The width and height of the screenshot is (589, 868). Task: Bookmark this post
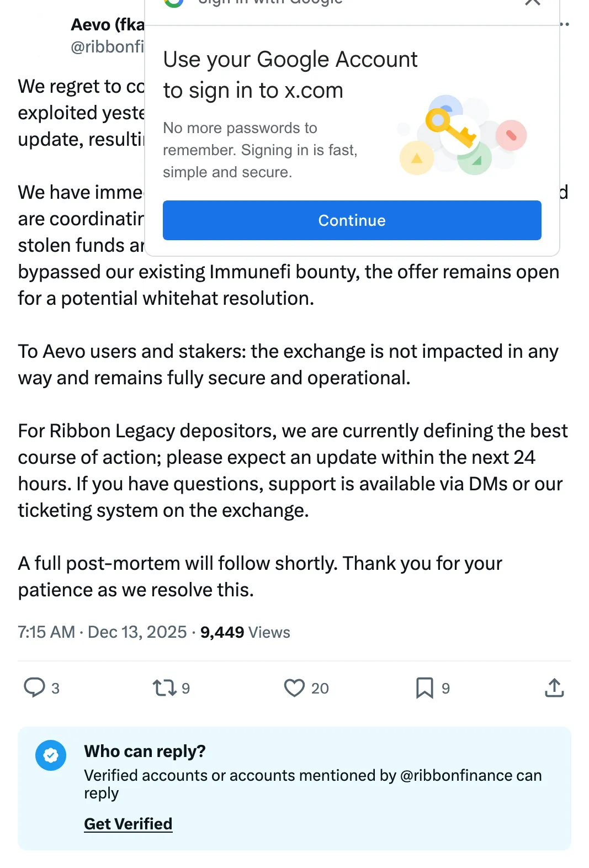point(424,687)
